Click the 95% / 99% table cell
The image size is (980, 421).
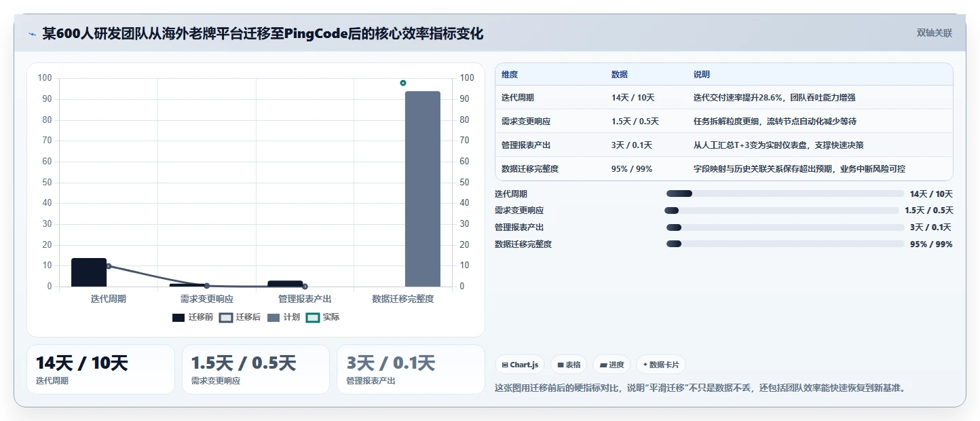[x=632, y=169]
